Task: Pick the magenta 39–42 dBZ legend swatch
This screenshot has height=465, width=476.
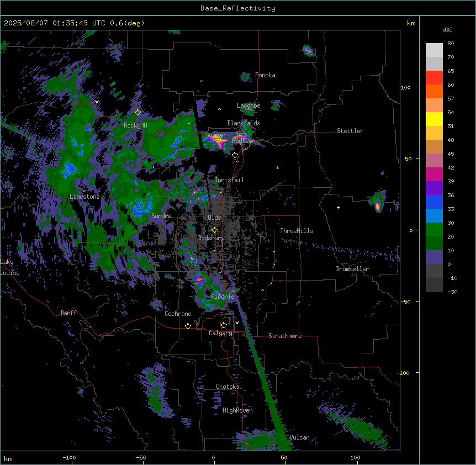Action: (434, 174)
